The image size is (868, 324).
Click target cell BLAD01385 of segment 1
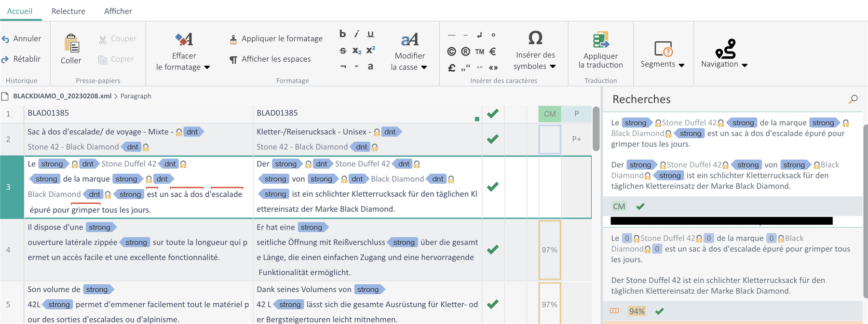(x=367, y=114)
